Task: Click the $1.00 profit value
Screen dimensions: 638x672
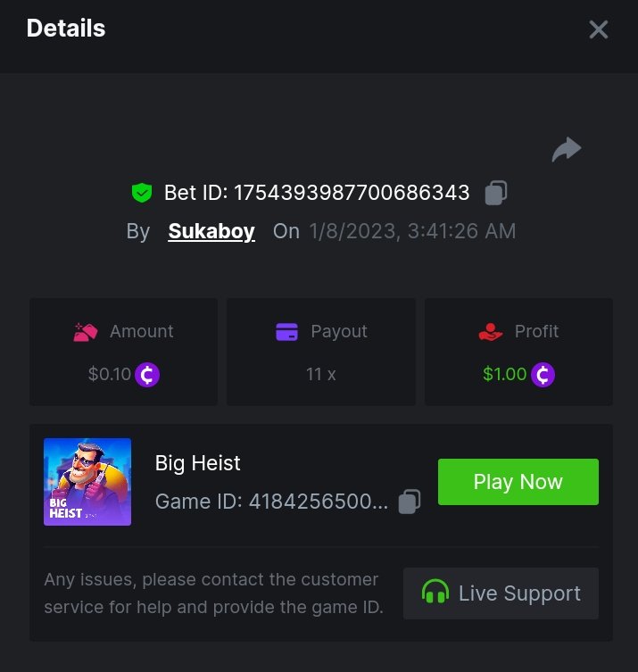Action: 504,374
